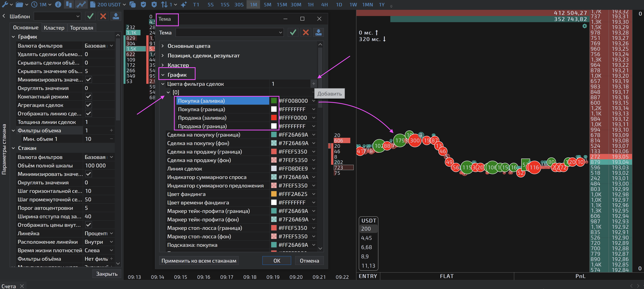Viewport: 644px width, 289px height.
Task: Click the wrench settings icon
Action: (5, 4)
